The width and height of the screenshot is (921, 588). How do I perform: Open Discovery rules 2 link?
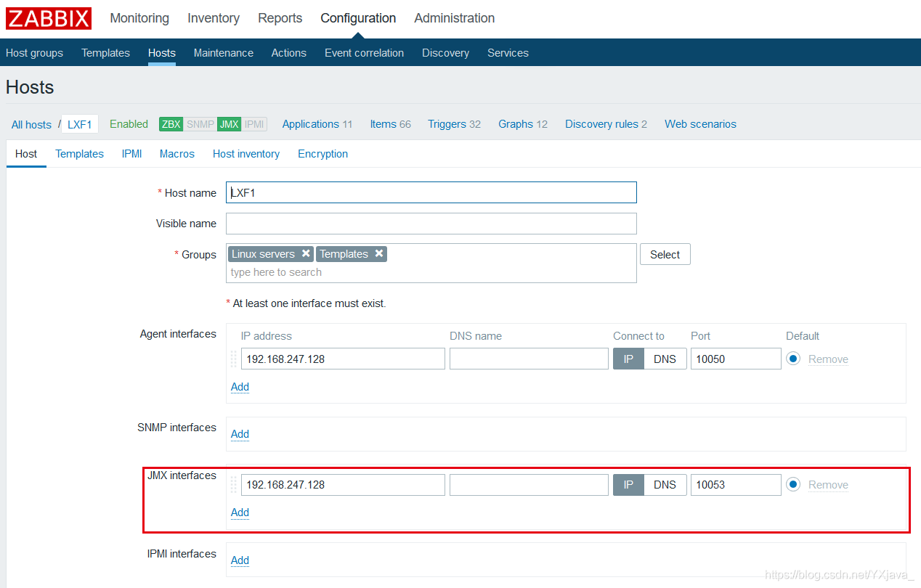coord(606,124)
